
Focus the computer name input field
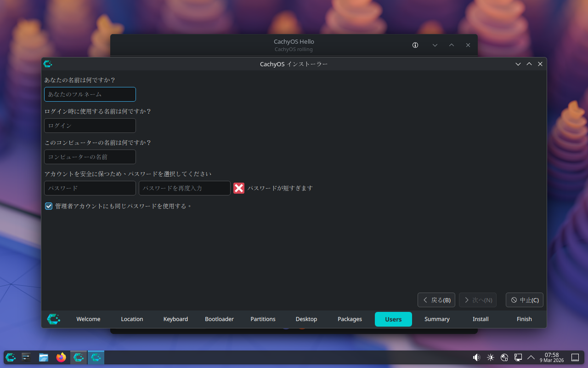(x=90, y=157)
